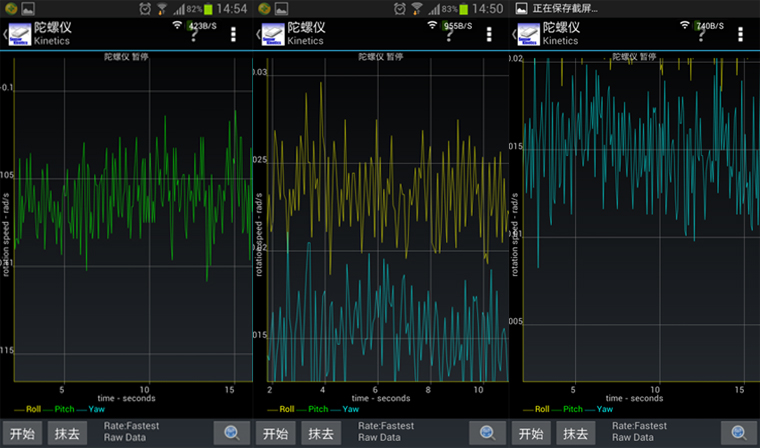Open the overflow menu in the right screenshot
The width and height of the screenshot is (760, 448).
click(x=740, y=34)
